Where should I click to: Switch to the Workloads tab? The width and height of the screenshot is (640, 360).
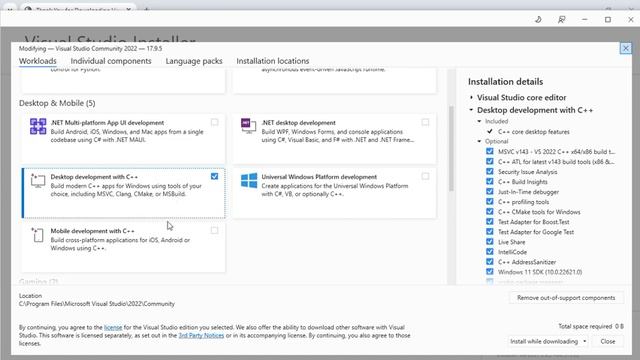pyautogui.click(x=38, y=61)
